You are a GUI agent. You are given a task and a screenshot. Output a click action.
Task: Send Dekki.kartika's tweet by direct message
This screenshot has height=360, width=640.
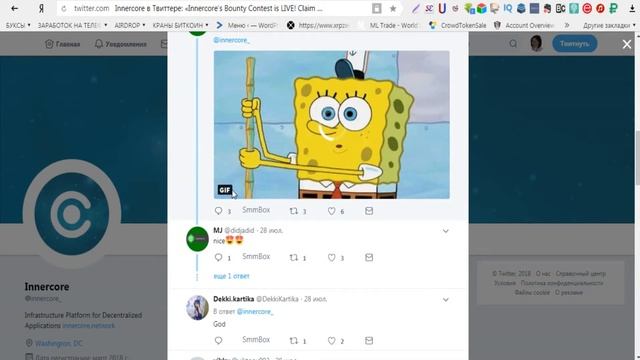[x=369, y=340]
